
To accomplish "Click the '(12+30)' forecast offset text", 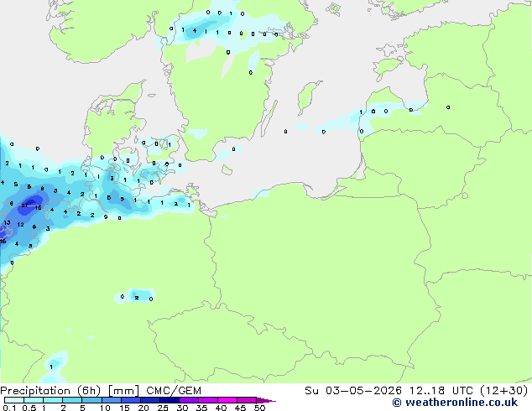I will click(504, 391).
